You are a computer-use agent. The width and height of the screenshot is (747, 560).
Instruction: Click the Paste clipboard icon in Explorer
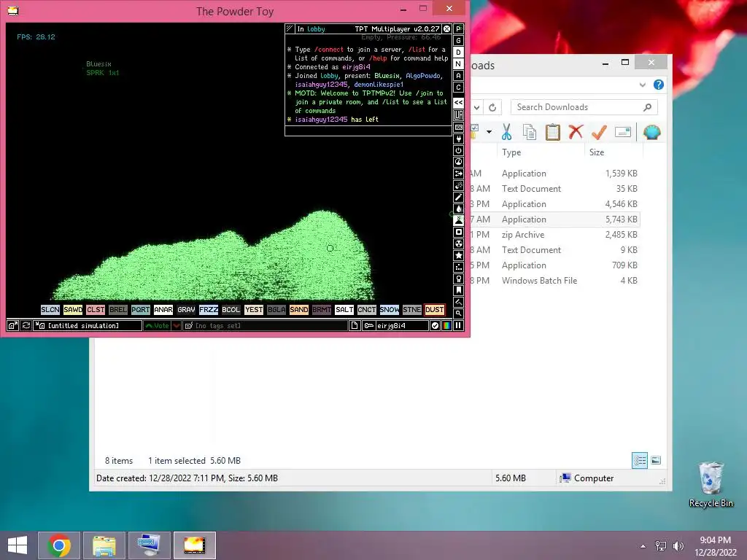pos(553,132)
